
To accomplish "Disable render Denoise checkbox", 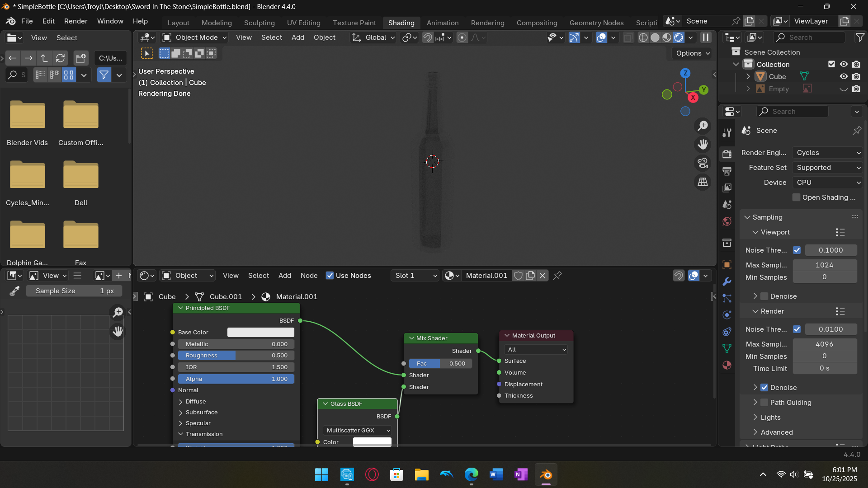I will (764, 388).
